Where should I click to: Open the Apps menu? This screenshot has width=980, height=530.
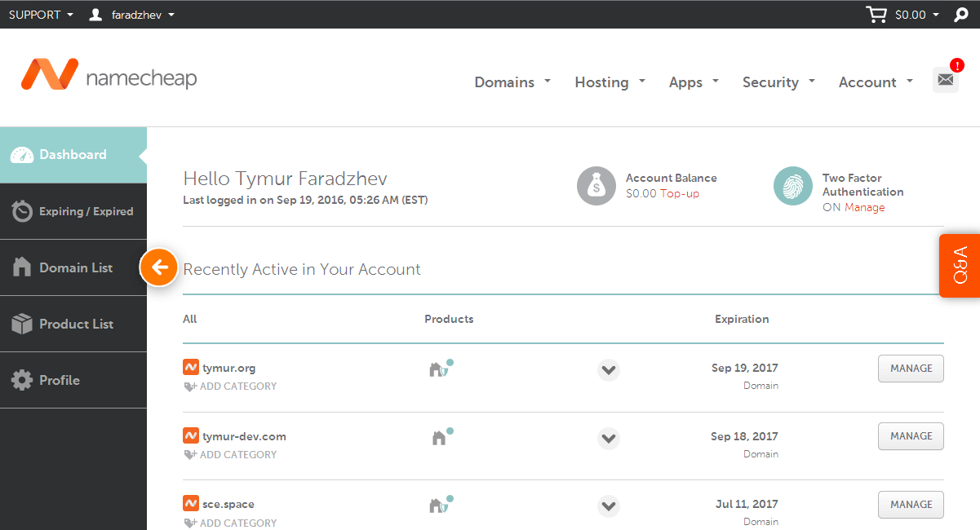pos(694,82)
